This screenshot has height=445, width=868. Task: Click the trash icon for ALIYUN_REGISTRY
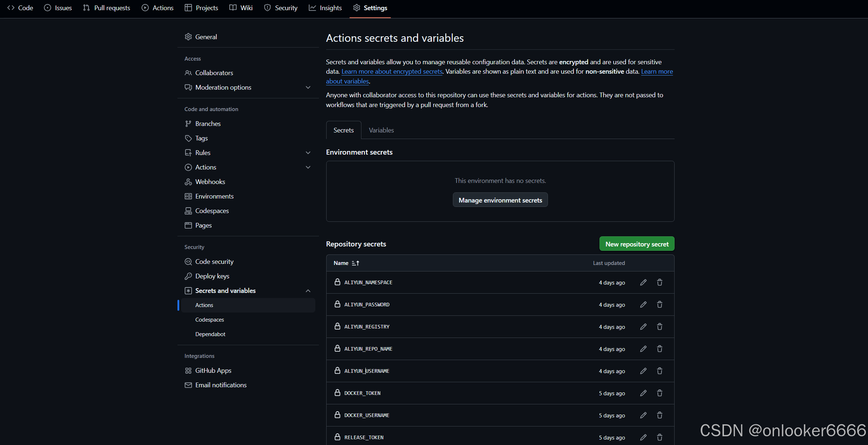pos(659,327)
